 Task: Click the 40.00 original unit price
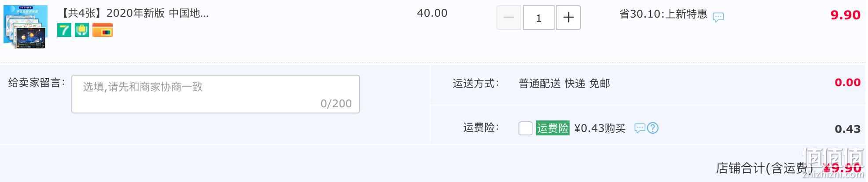(x=432, y=13)
